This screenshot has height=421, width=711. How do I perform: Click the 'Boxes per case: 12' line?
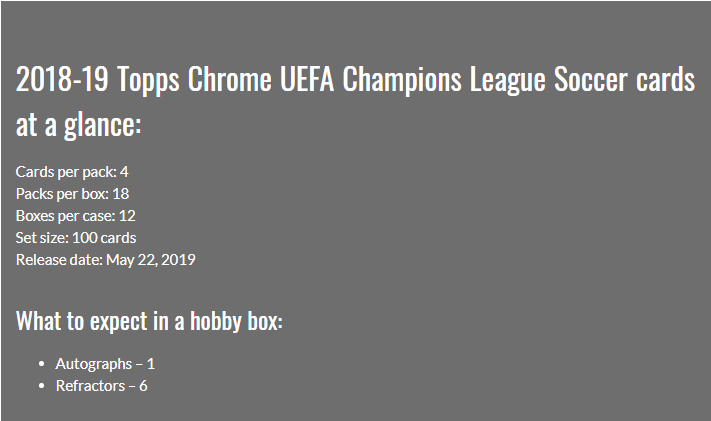tap(76, 216)
